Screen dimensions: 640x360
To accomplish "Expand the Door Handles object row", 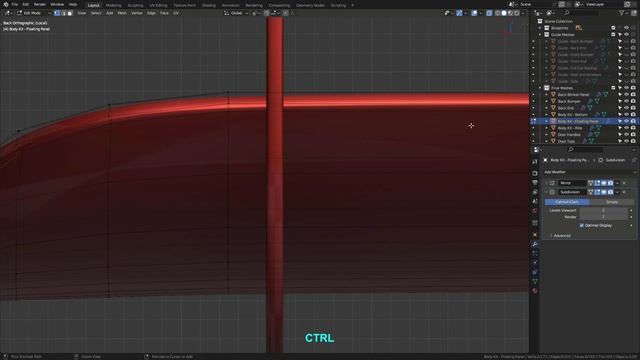I will pos(547,134).
